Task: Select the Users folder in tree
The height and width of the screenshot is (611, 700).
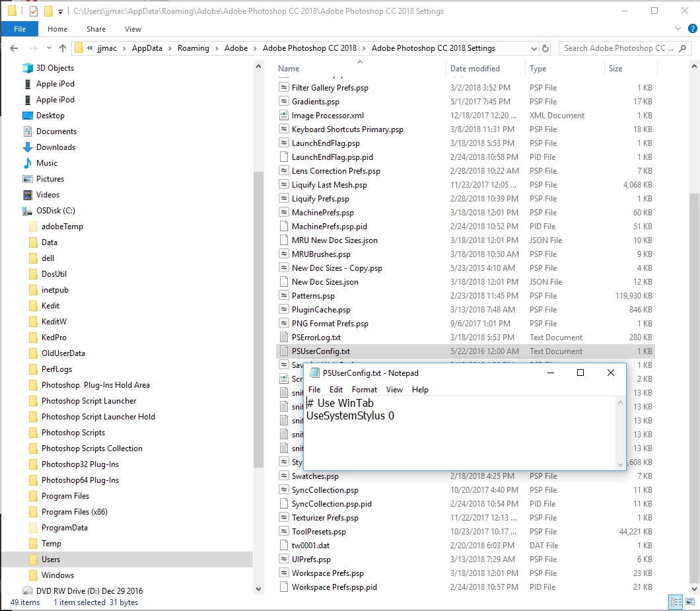Action: click(50, 559)
